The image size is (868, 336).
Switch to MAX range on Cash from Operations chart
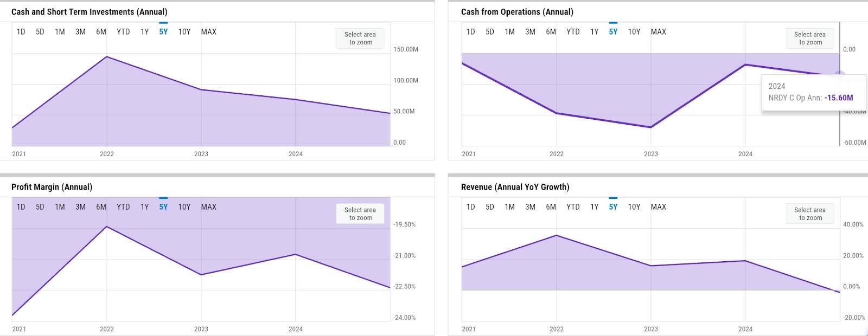coord(659,32)
